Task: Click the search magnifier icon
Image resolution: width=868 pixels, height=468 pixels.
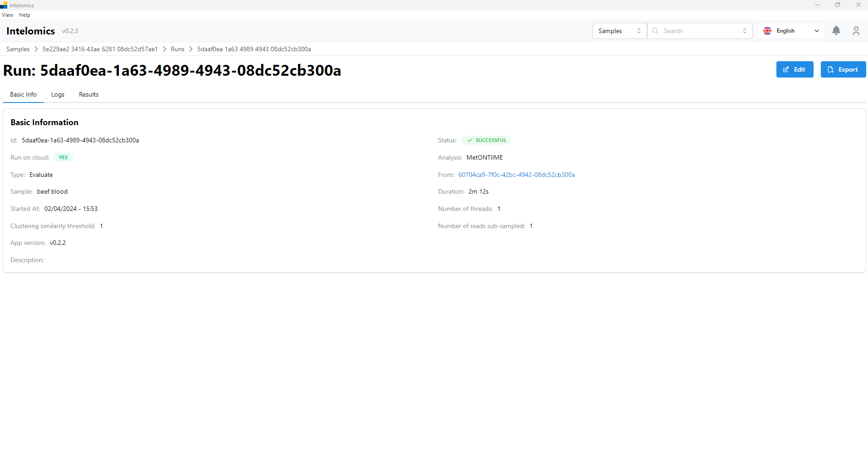Action: point(655,31)
